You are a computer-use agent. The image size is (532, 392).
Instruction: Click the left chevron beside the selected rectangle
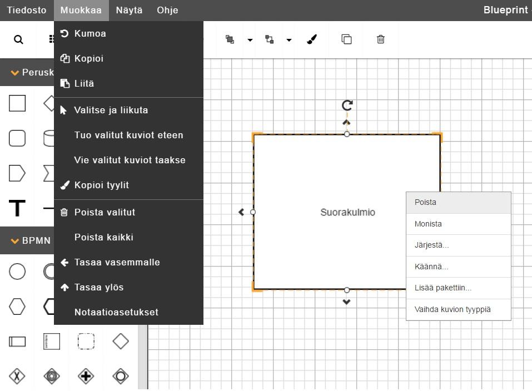pyautogui.click(x=241, y=212)
